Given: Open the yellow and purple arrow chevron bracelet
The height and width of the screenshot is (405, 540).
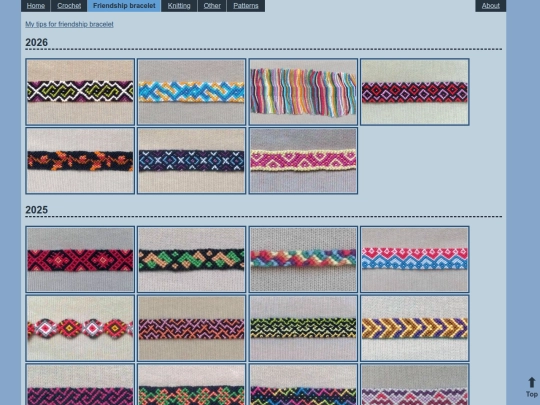Looking at the screenshot, I should 415,328.
